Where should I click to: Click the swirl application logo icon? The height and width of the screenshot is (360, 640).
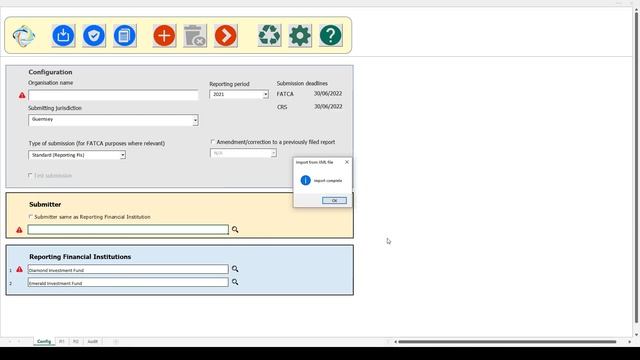(23, 36)
